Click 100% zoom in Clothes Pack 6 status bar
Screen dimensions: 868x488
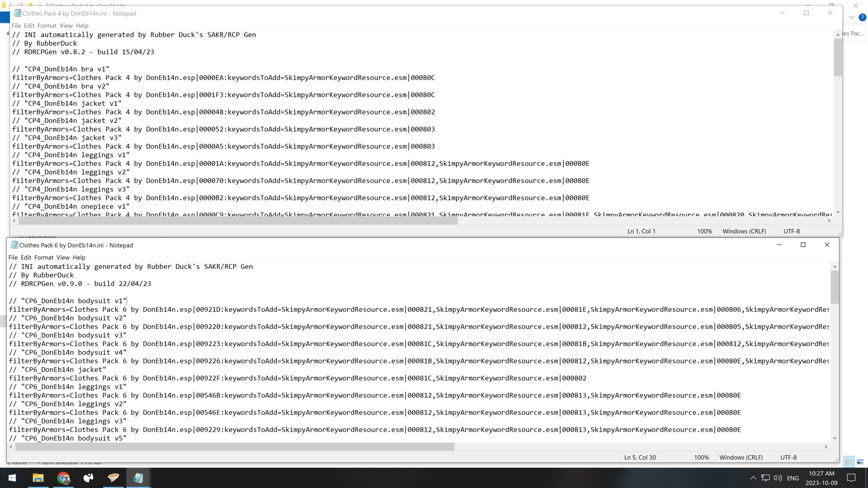[x=701, y=457]
